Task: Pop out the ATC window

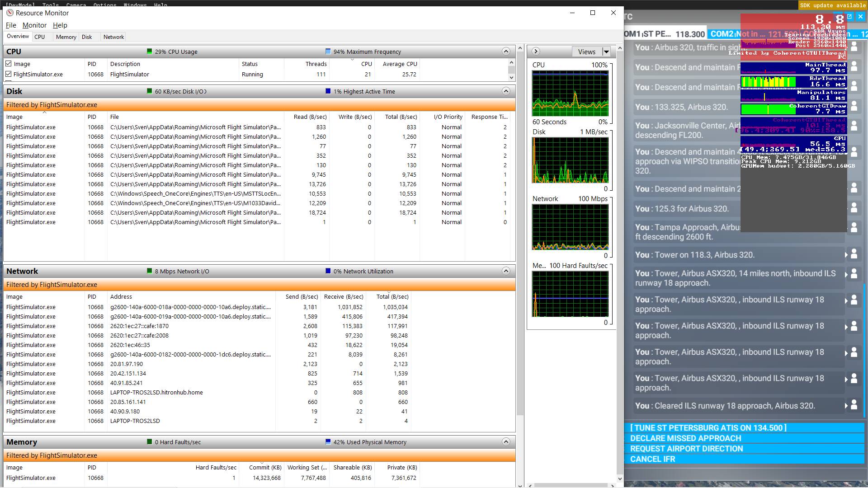Action: (849, 17)
